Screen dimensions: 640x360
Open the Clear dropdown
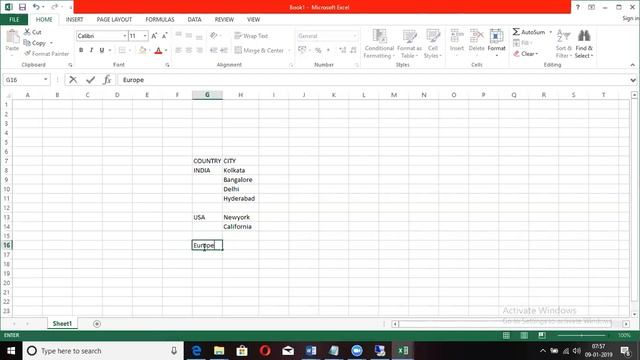coord(526,53)
